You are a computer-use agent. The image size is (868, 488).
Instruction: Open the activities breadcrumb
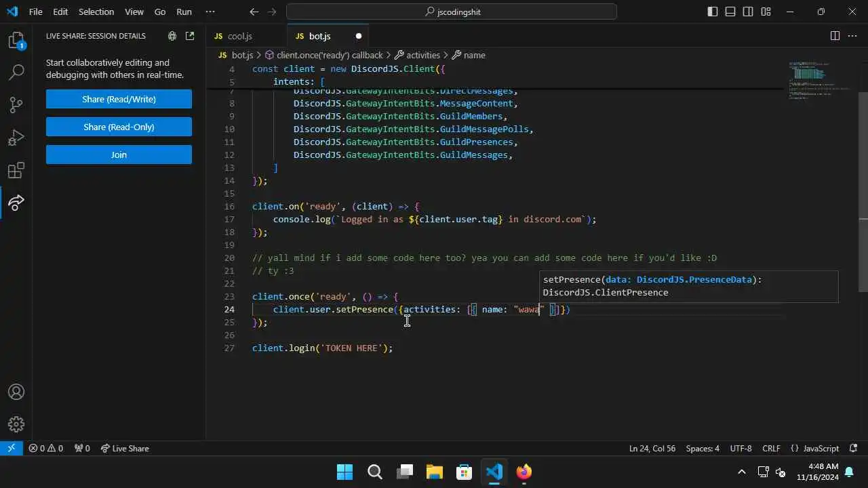(x=417, y=55)
